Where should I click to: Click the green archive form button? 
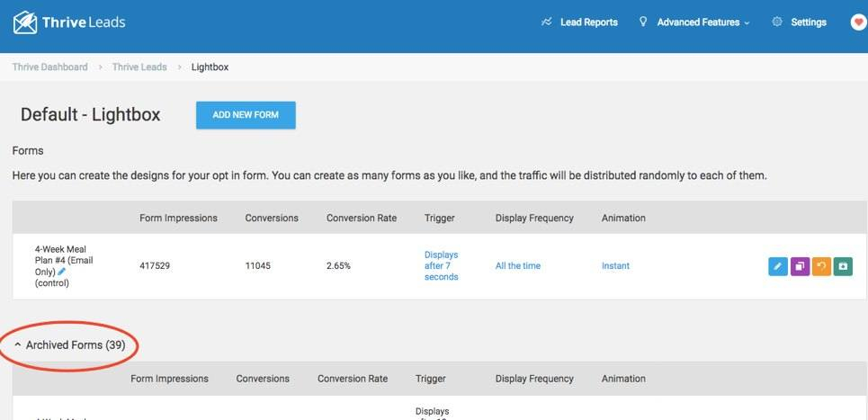(843, 266)
